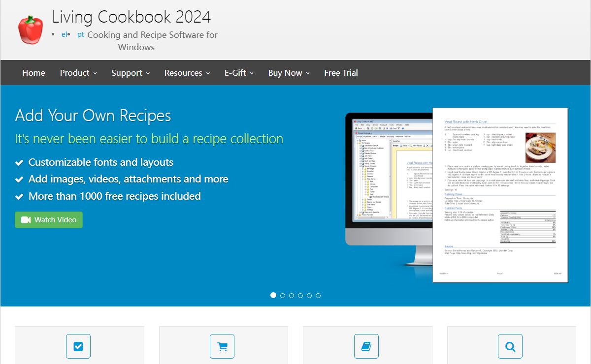Select the third carousel slide dot
591x364 pixels.
[x=292, y=296]
